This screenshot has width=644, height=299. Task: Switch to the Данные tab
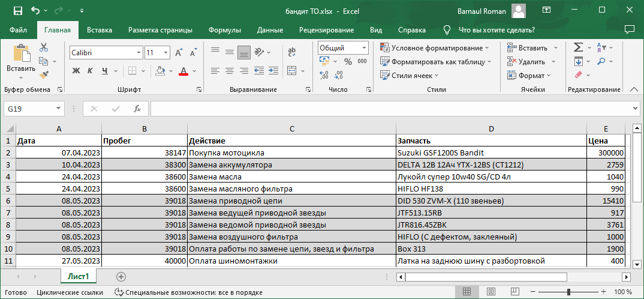point(270,30)
